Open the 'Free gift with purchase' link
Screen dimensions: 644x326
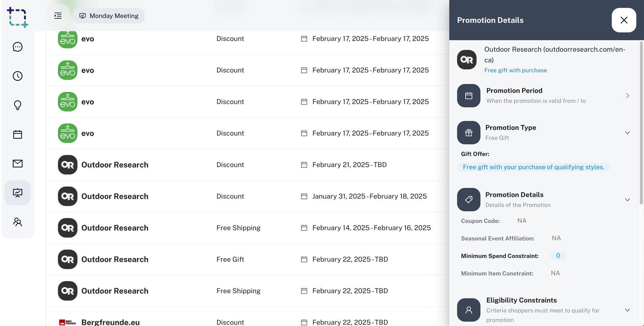[516, 70]
